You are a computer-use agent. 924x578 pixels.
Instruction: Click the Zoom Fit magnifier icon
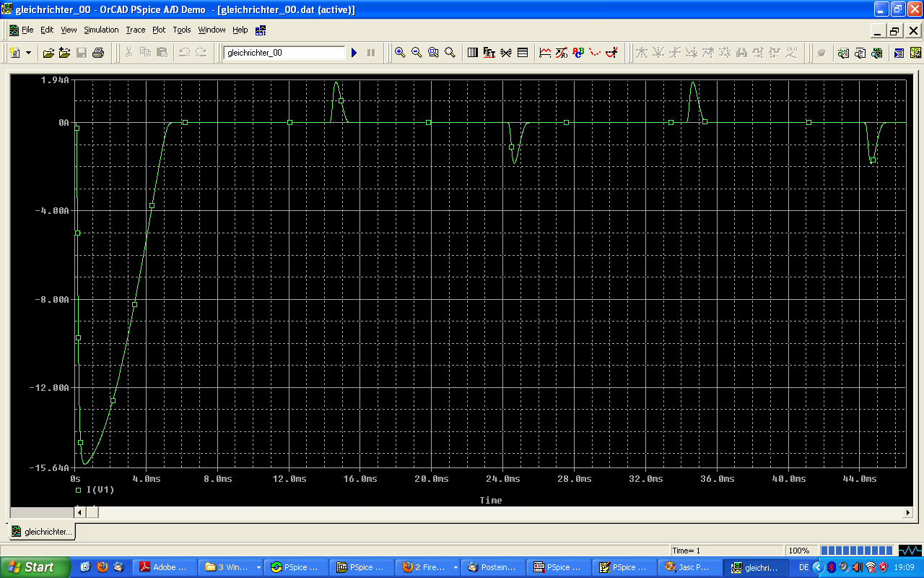point(450,53)
